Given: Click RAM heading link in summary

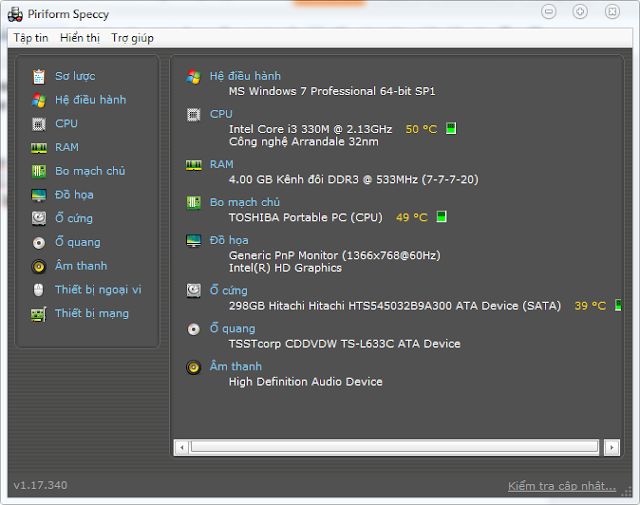Looking at the screenshot, I should point(222,165).
